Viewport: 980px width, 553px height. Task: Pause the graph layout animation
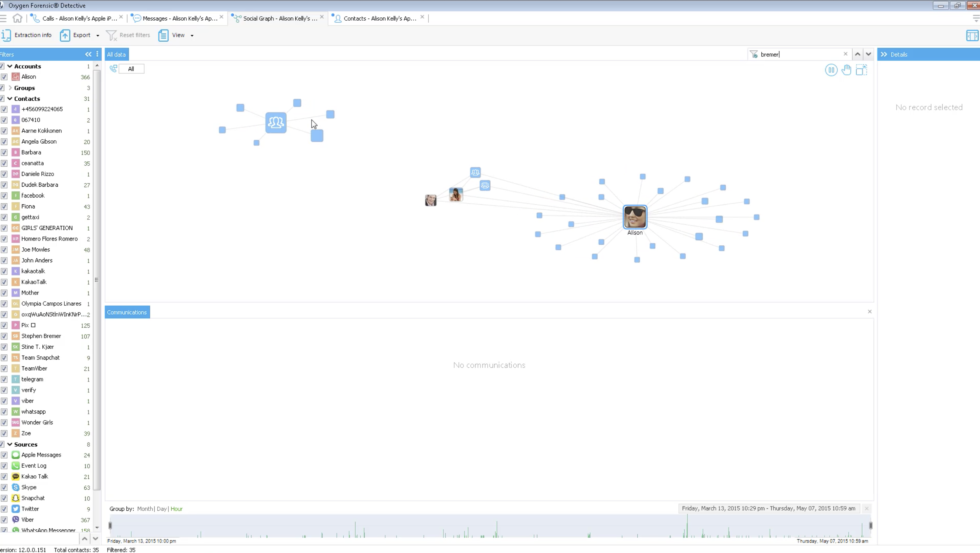point(831,70)
